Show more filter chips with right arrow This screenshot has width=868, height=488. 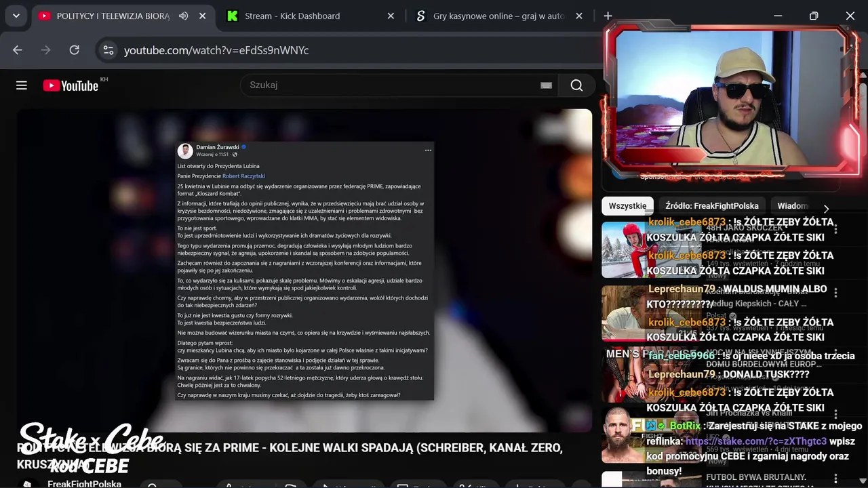pos(826,209)
